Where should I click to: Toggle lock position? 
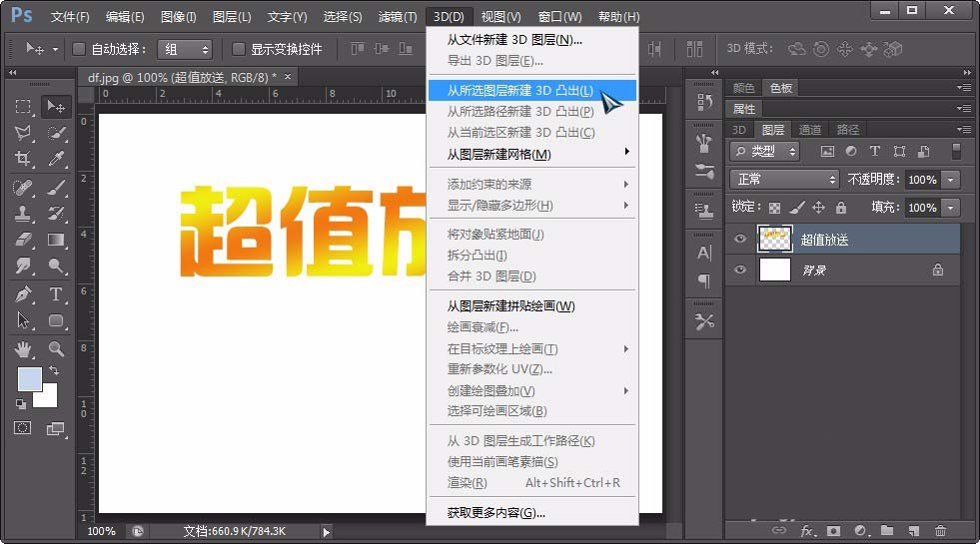click(x=819, y=207)
